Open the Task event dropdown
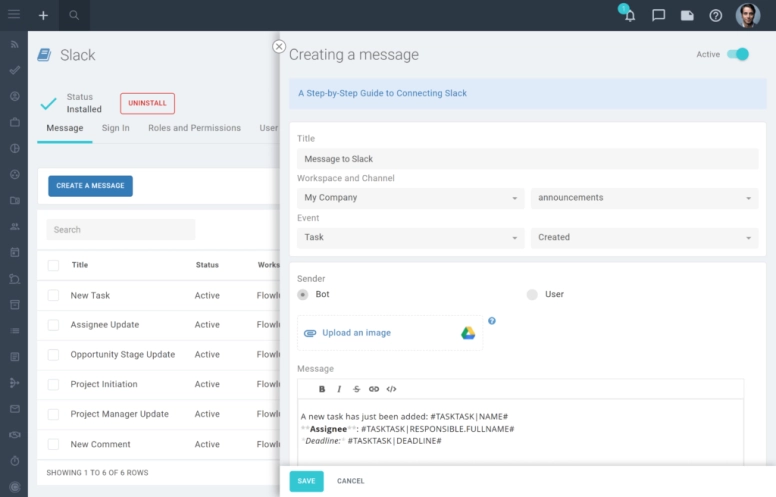The width and height of the screenshot is (776, 497). coord(411,238)
